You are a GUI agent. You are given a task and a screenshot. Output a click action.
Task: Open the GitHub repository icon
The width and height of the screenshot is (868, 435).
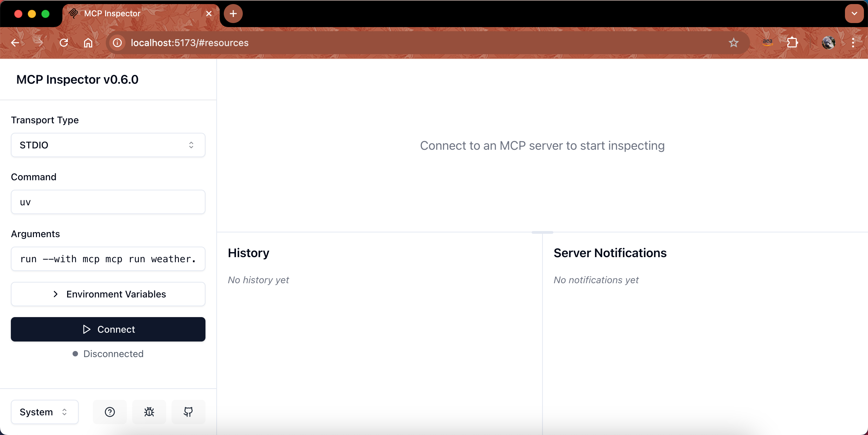point(188,412)
